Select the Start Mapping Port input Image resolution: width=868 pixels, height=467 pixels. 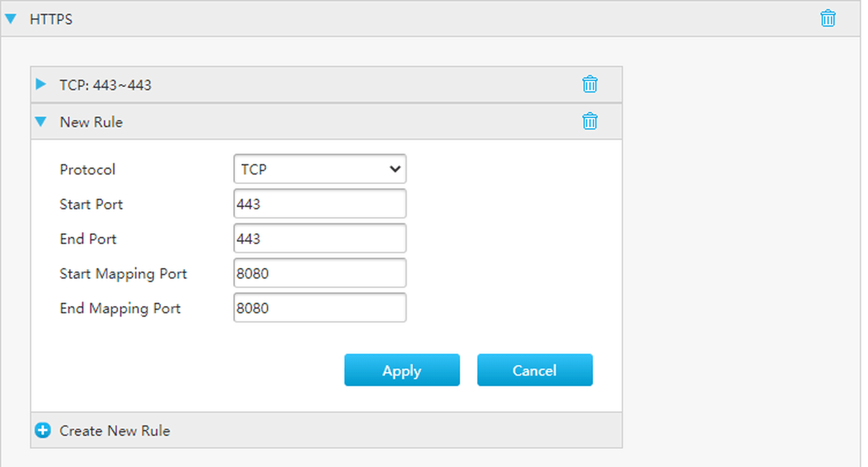[x=320, y=274]
